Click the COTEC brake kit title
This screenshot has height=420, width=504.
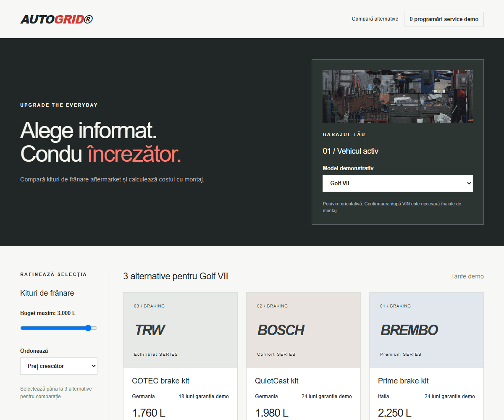[160, 381]
